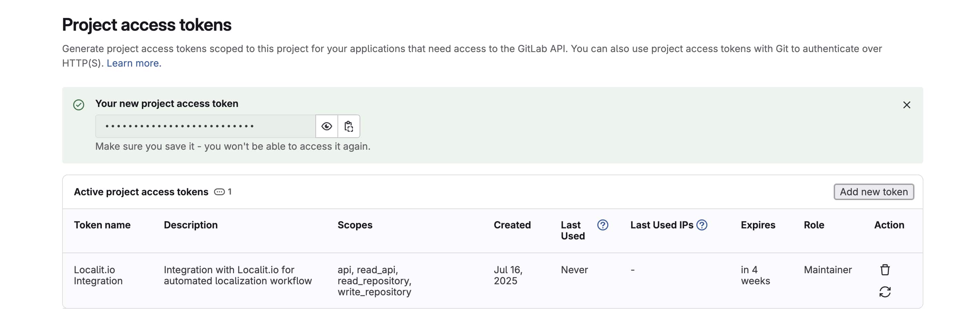The height and width of the screenshot is (316, 980).
Task: Click the green success check icon
Action: [x=79, y=105]
